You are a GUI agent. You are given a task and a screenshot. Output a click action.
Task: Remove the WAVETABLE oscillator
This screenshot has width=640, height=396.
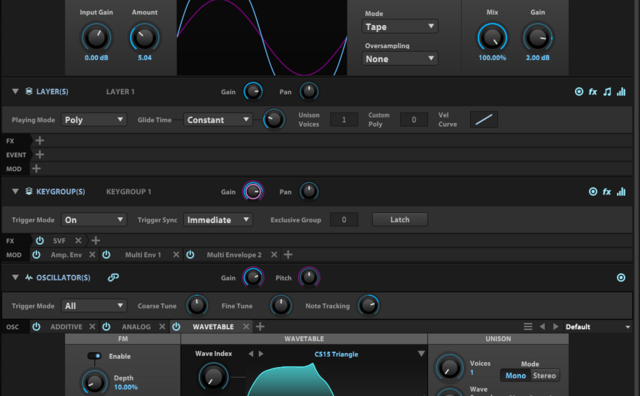246,327
